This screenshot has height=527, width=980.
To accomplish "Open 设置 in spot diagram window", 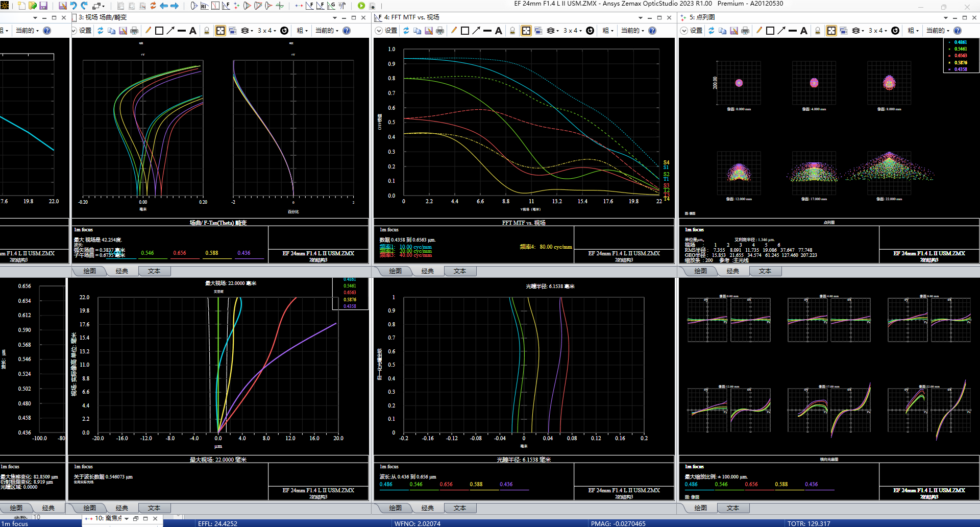I will click(x=696, y=31).
